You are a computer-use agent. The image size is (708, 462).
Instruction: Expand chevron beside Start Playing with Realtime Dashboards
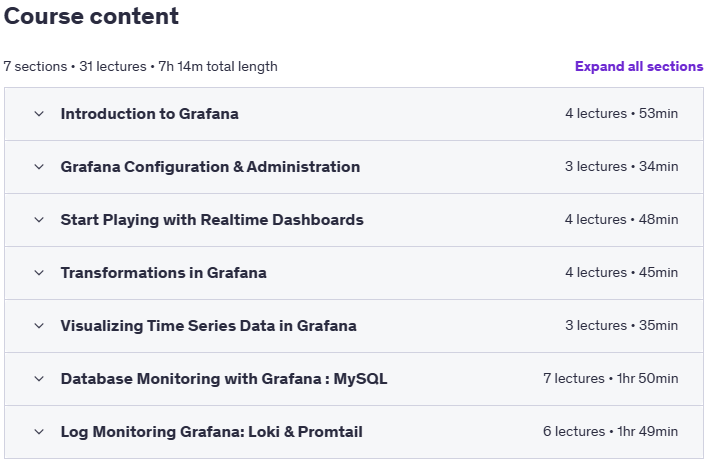(39, 220)
